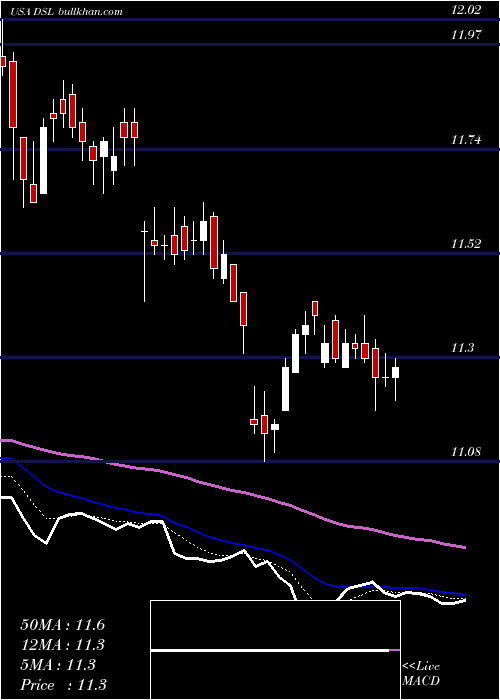Click the '50MA : 11.6' readout
The height and width of the screenshot is (700, 500).
pos(62,625)
